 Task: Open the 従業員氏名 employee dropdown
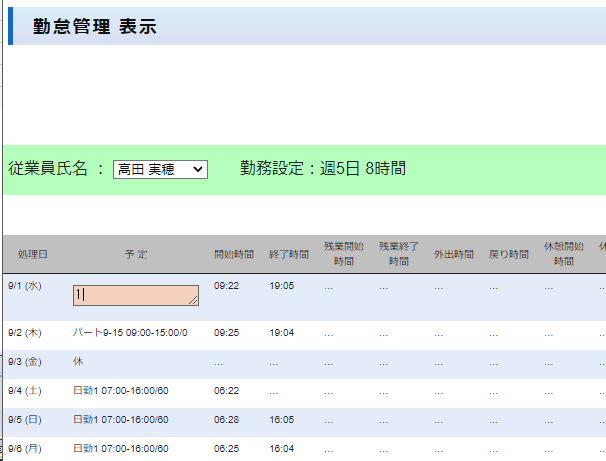pos(160,170)
